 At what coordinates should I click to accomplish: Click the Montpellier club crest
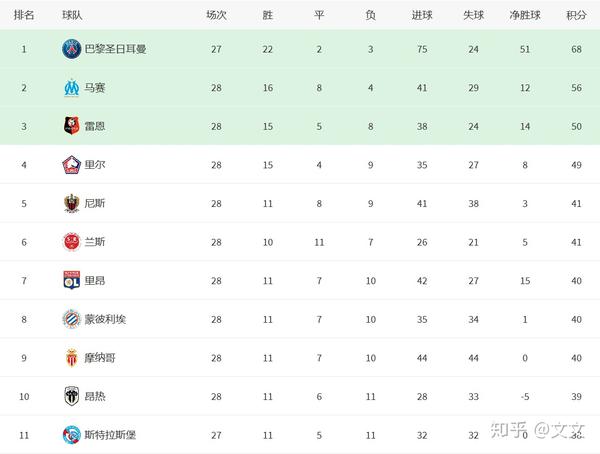[x=72, y=319]
